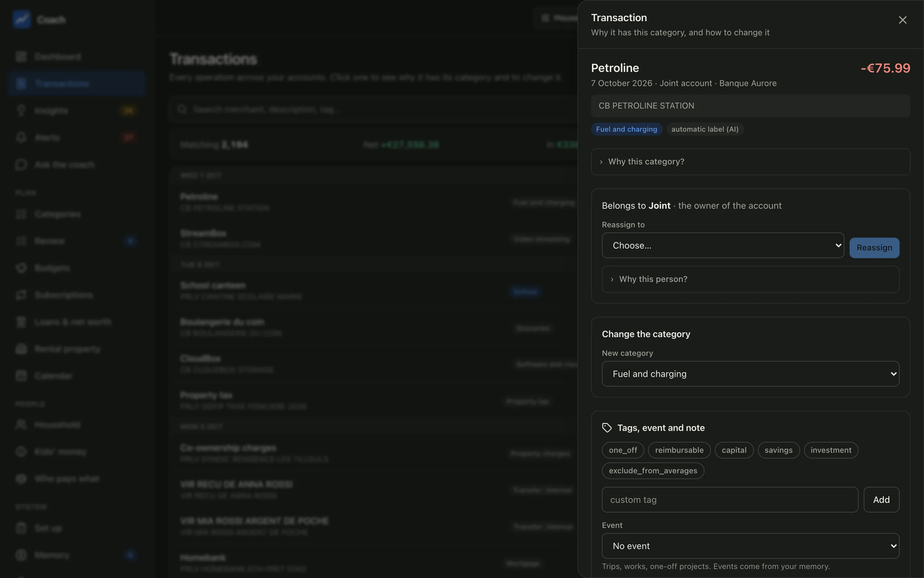Screen dimensions: 924x578
Task: Click the Categories sidebar icon
Action: tap(21, 214)
